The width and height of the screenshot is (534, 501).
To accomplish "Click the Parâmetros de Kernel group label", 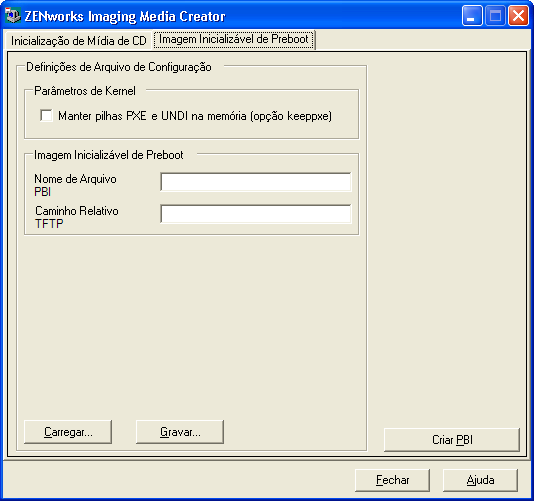I will [x=85, y=91].
